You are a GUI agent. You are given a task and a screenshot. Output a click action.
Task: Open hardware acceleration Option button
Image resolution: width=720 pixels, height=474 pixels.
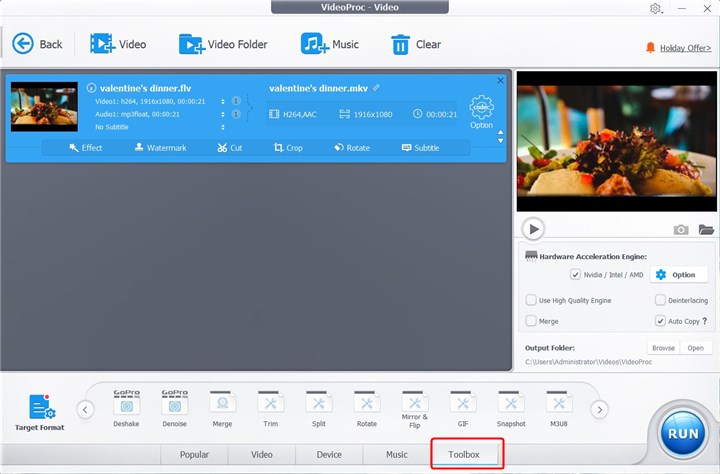pyautogui.click(x=679, y=275)
